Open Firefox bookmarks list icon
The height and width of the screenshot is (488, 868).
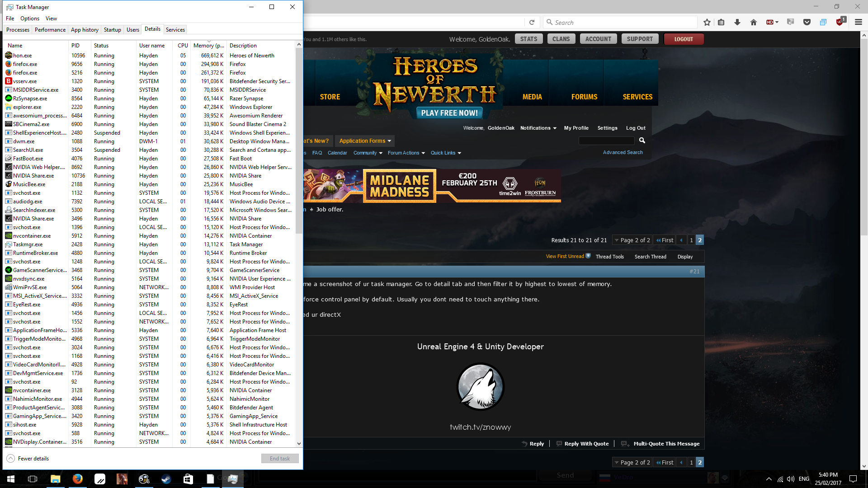721,22
